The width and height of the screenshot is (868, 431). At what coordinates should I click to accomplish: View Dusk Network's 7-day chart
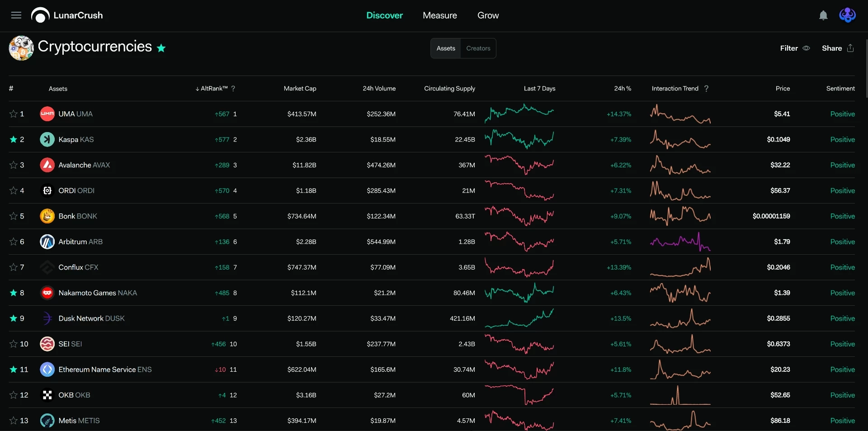click(x=519, y=318)
